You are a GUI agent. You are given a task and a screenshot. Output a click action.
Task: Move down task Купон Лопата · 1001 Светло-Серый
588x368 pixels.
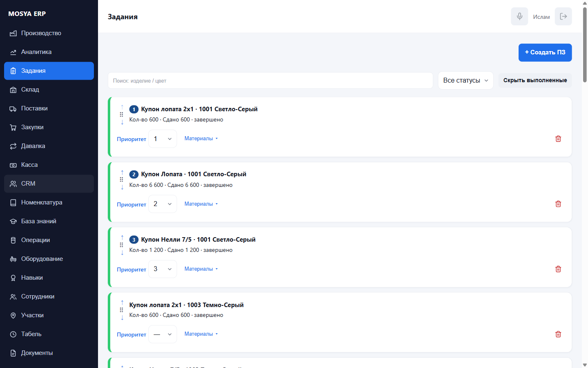coord(122,187)
